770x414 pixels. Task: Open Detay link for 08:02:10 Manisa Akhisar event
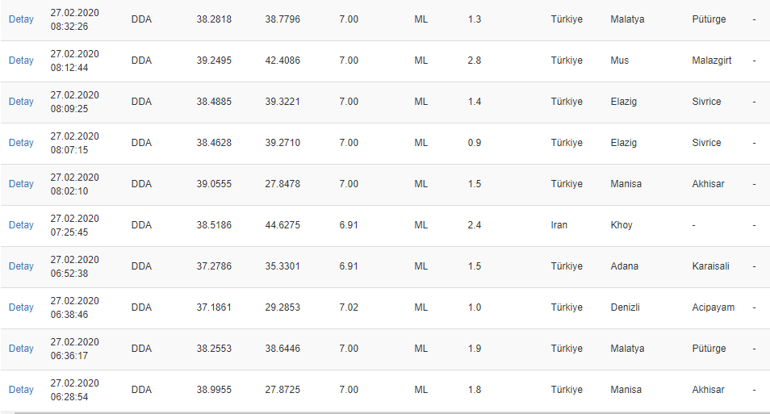tap(21, 184)
